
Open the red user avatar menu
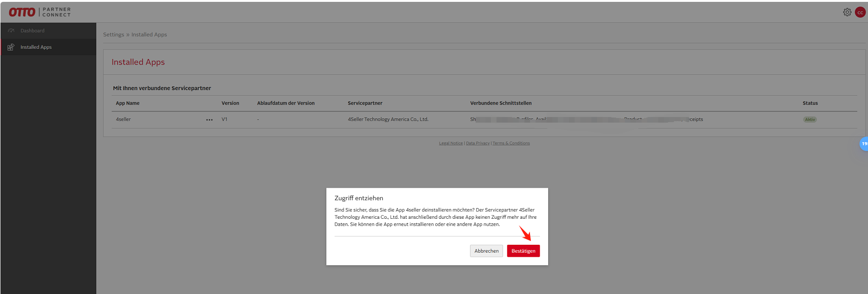tap(860, 13)
